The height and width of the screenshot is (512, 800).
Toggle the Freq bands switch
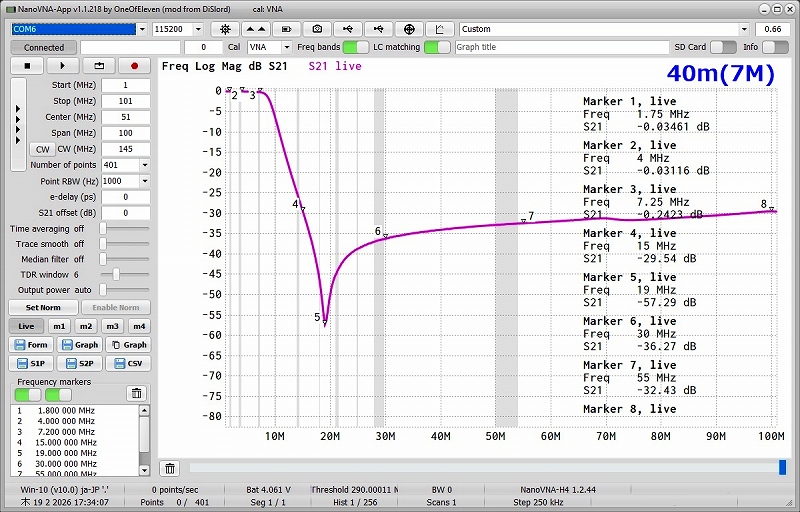point(355,47)
